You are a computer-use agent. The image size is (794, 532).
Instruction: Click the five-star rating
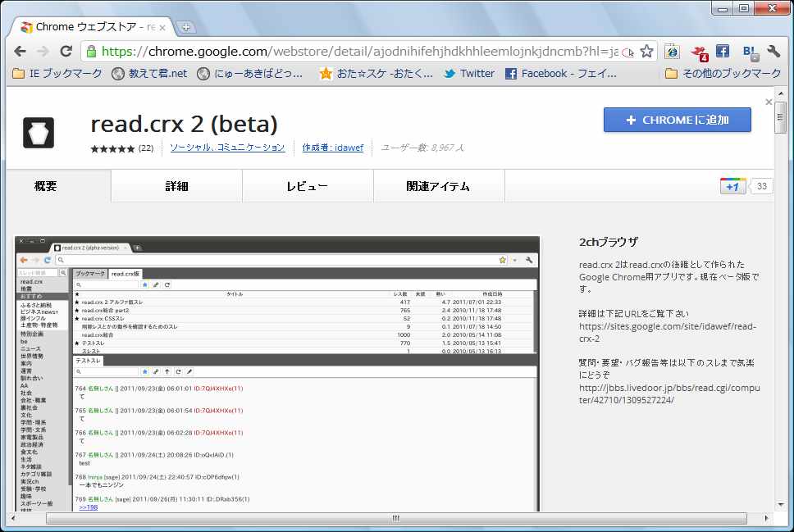coord(112,148)
